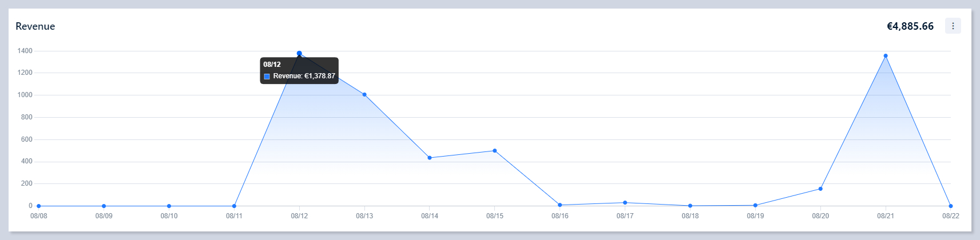Click the Revenue €1,378.87 tooltip text
The height and width of the screenshot is (240, 980).
(304, 76)
